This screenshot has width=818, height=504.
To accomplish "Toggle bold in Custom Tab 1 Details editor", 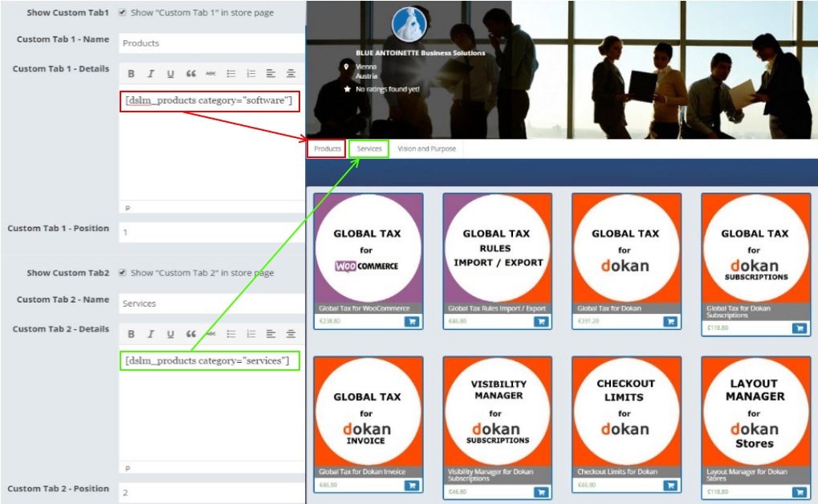I will [132, 74].
